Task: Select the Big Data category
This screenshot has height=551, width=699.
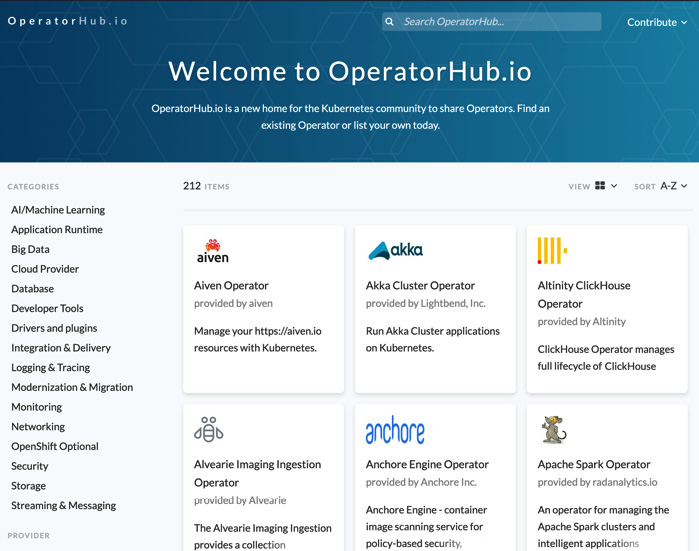Action: click(30, 249)
